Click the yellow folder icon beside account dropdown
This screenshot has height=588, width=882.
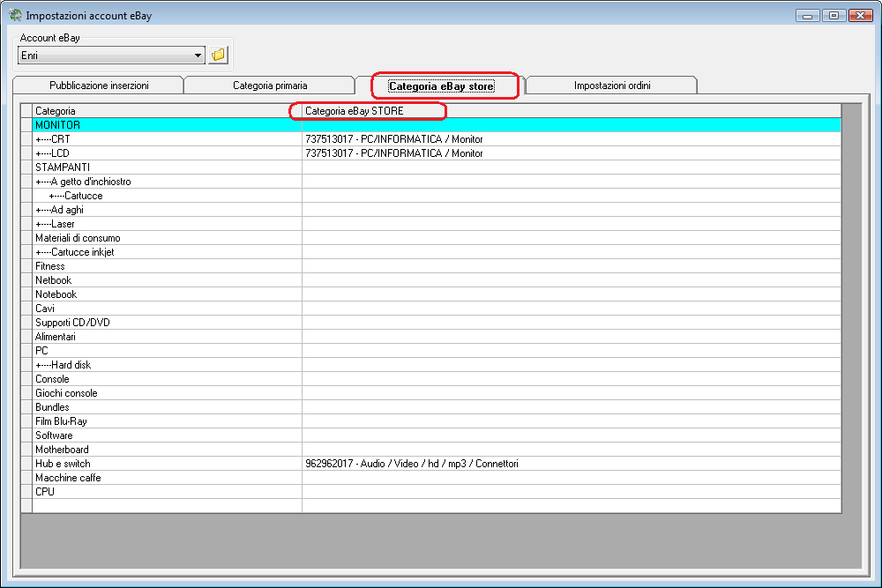pos(218,55)
